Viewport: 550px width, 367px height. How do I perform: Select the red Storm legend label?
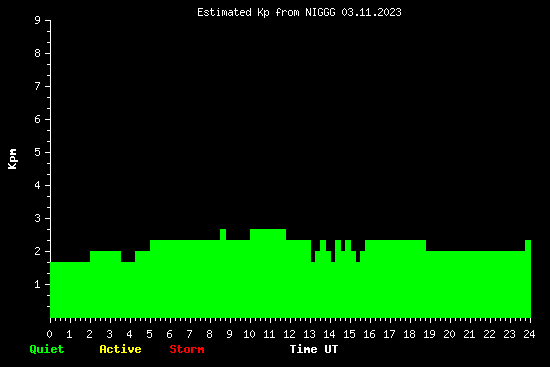click(x=187, y=349)
